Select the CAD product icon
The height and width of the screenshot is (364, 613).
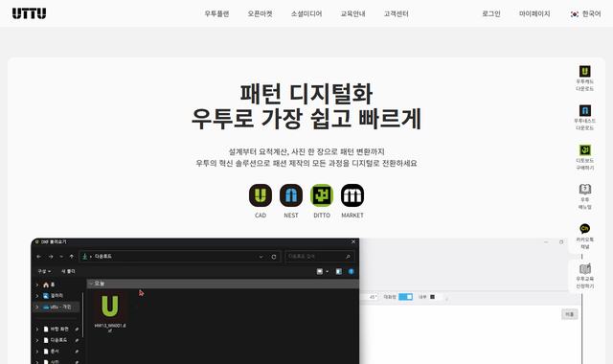click(261, 195)
